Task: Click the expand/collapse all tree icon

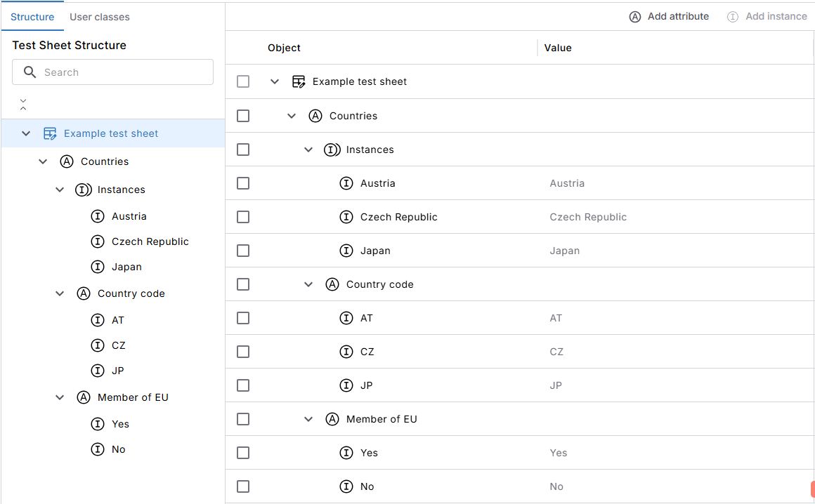Action: pos(23,105)
